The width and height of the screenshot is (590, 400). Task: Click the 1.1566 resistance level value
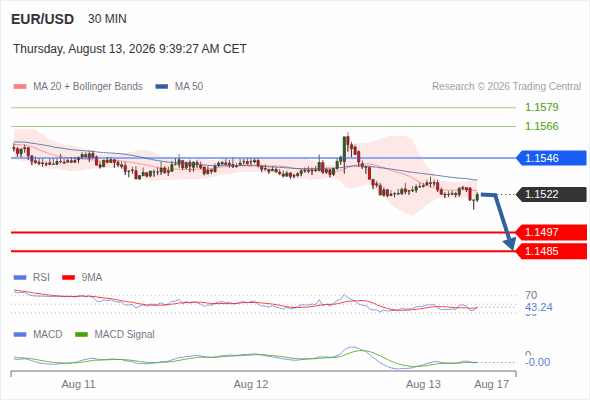[541, 126]
